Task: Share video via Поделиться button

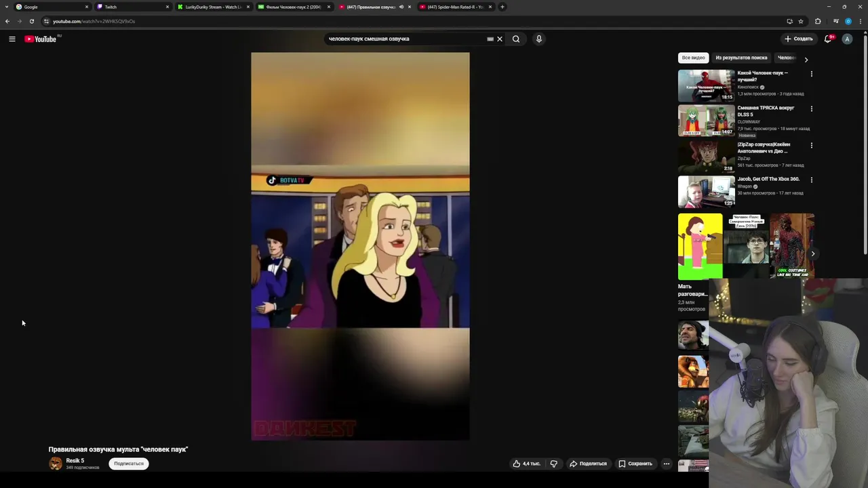Action: (588, 464)
